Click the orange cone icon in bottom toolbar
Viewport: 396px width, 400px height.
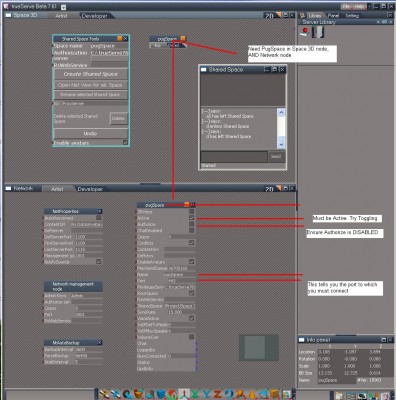point(252,395)
